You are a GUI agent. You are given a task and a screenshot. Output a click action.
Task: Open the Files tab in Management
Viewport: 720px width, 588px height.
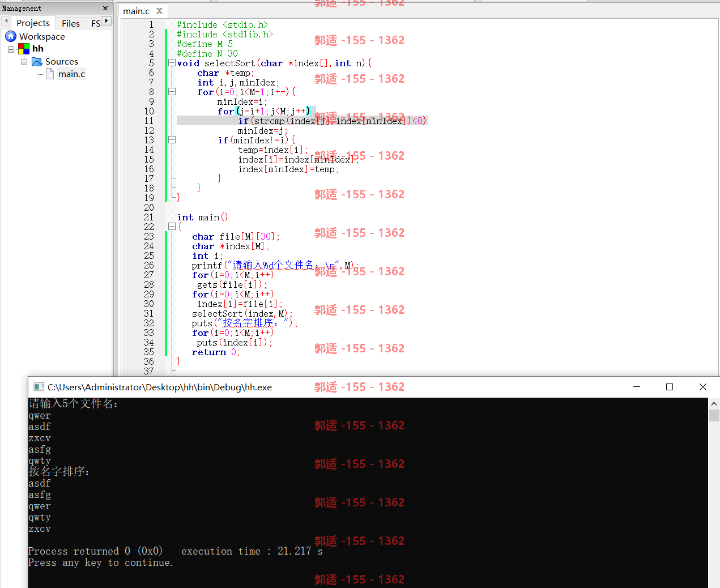pyautogui.click(x=70, y=23)
